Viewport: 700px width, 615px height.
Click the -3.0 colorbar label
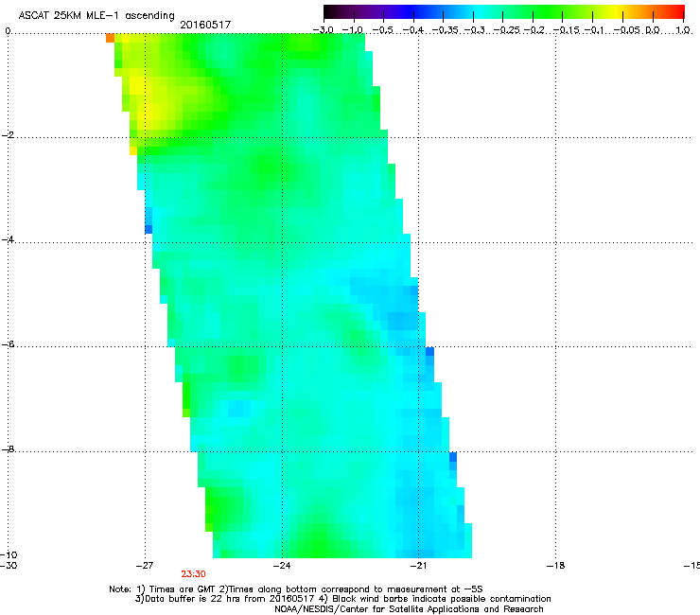point(323,30)
